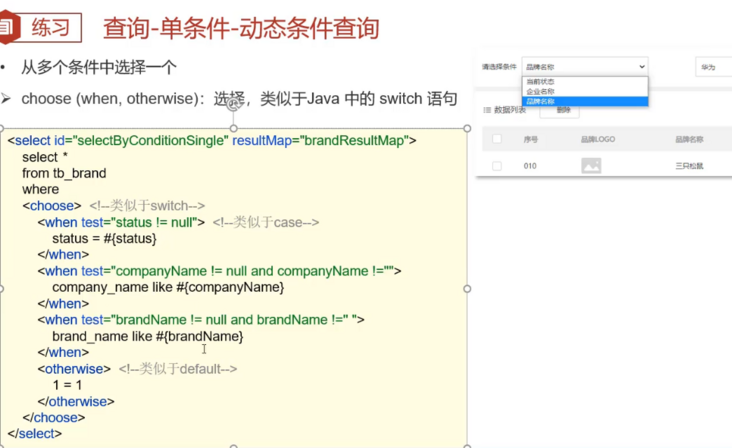Toggle the select-all checkbox in table header
Image resolution: width=732 pixels, height=448 pixels.
(x=497, y=139)
